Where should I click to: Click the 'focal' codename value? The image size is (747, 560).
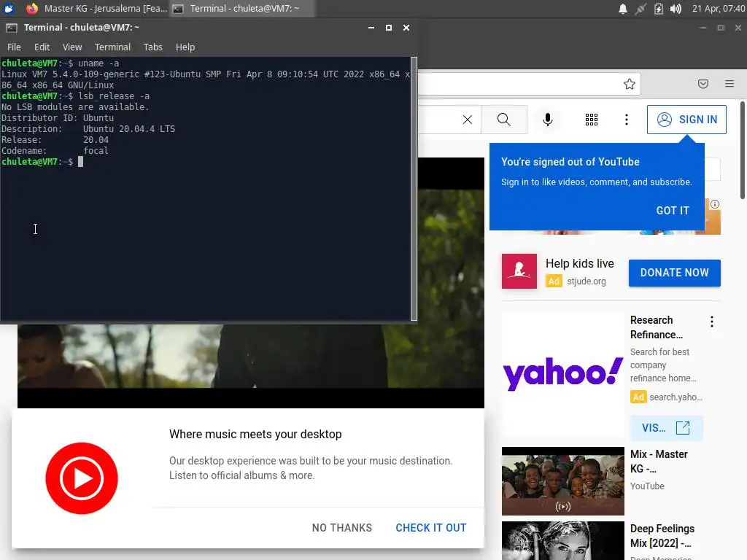click(96, 150)
